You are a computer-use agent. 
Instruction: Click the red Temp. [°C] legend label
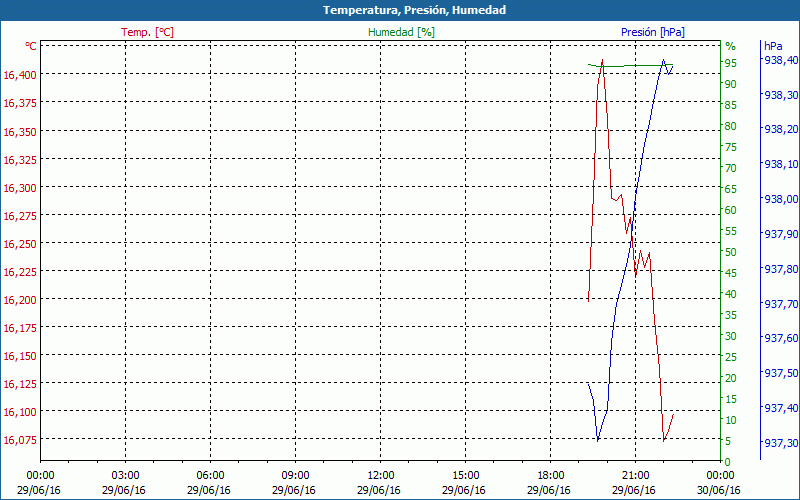pos(147,32)
